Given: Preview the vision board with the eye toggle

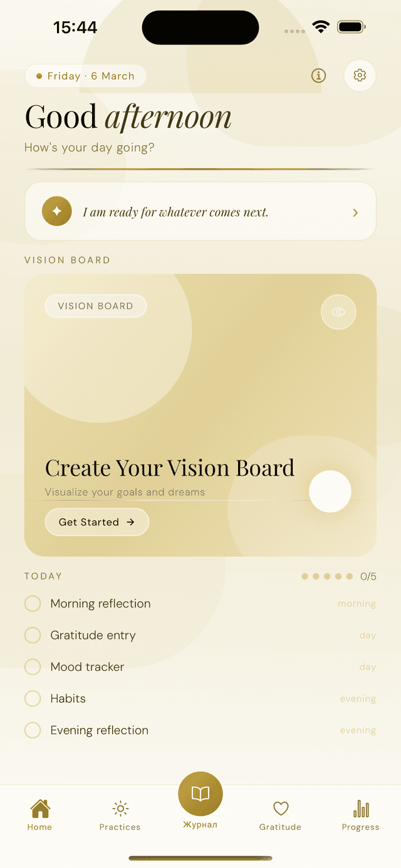Looking at the screenshot, I should [x=338, y=312].
